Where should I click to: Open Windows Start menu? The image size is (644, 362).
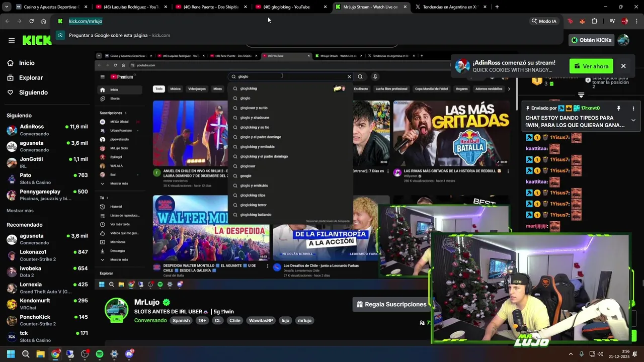pos(11,354)
